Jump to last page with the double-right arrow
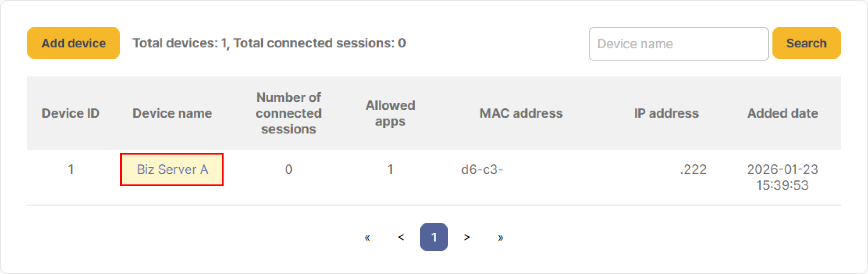The height and width of the screenshot is (274, 868). 500,238
